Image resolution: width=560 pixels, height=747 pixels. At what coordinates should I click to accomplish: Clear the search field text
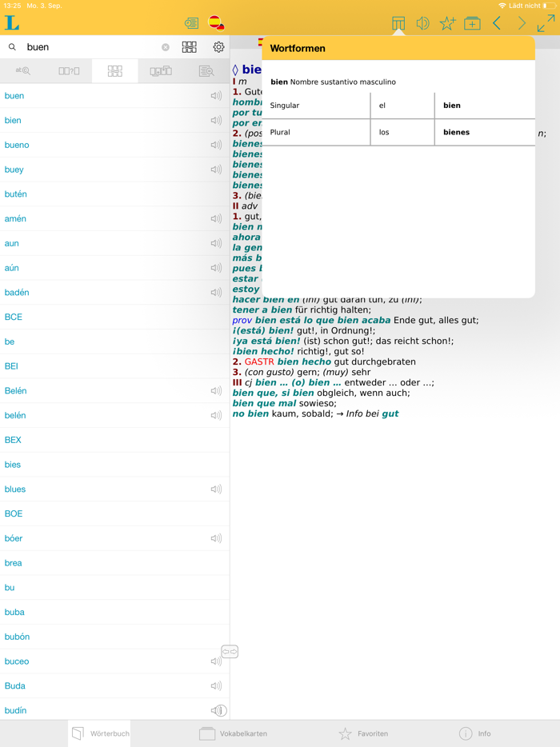tap(166, 47)
